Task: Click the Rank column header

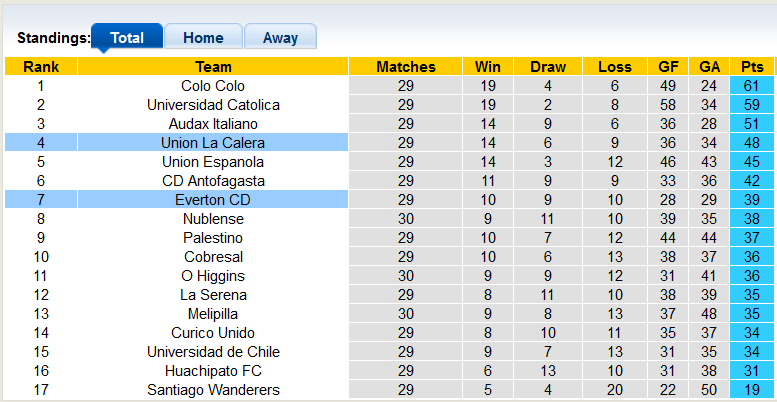Action: (41, 67)
